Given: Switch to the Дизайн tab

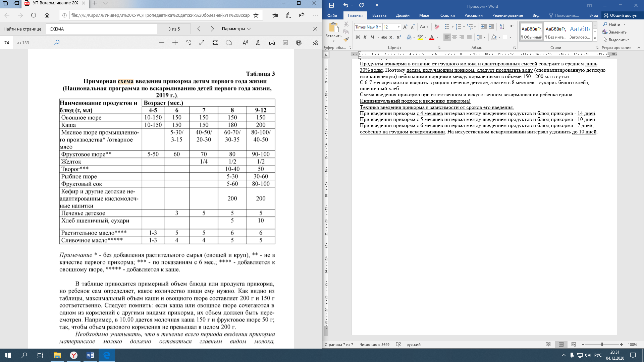Looking at the screenshot, I should coord(402,15).
